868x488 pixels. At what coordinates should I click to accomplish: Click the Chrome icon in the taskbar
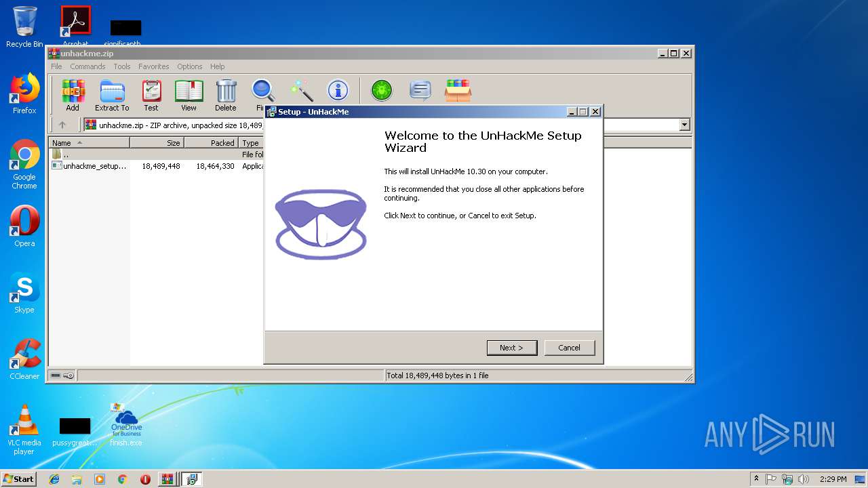click(123, 479)
